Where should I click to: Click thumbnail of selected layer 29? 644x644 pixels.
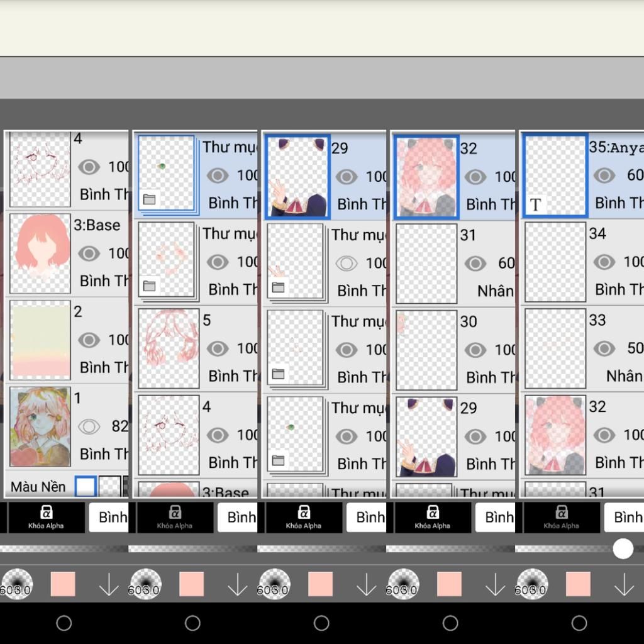pos(297,177)
